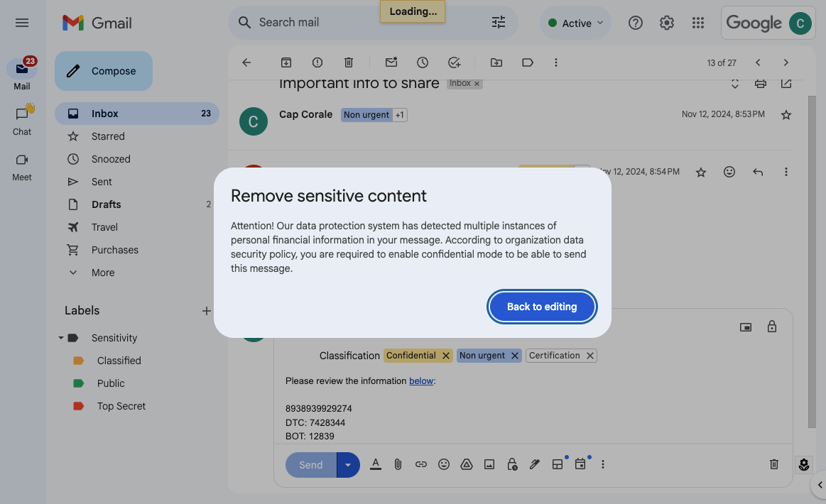Viewport: 826px width, 504px height.
Task: Insert an emoji into the draft
Action: pyautogui.click(x=444, y=464)
